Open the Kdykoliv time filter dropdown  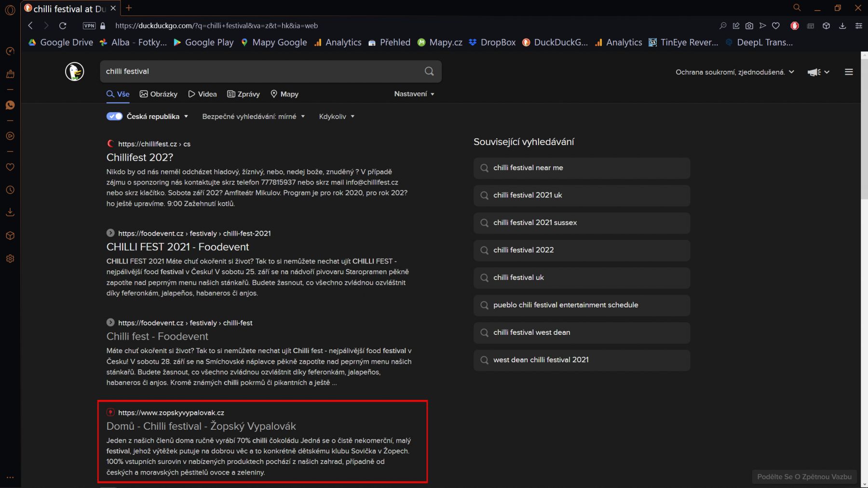(x=337, y=117)
